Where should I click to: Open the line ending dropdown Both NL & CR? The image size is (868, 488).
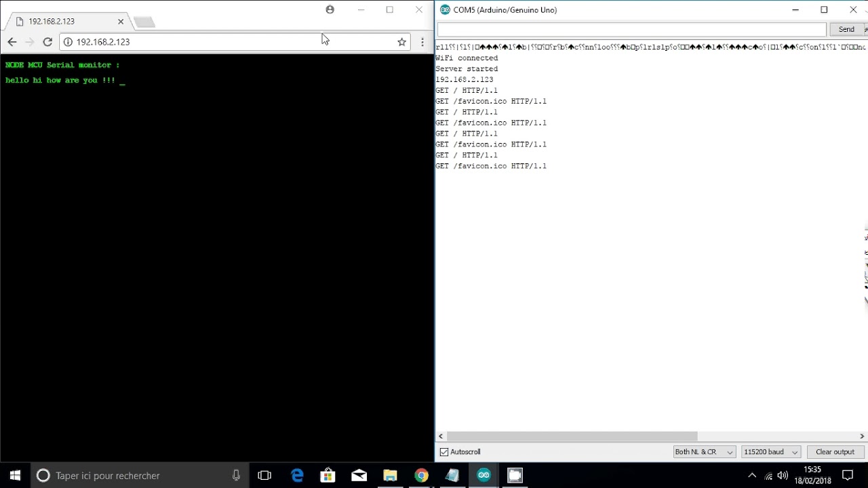pyautogui.click(x=704, y=452)
